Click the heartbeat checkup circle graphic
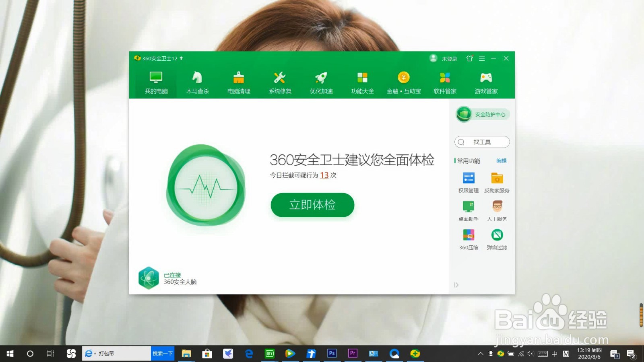Screen dimensions: 644x362 click(206, 185)
